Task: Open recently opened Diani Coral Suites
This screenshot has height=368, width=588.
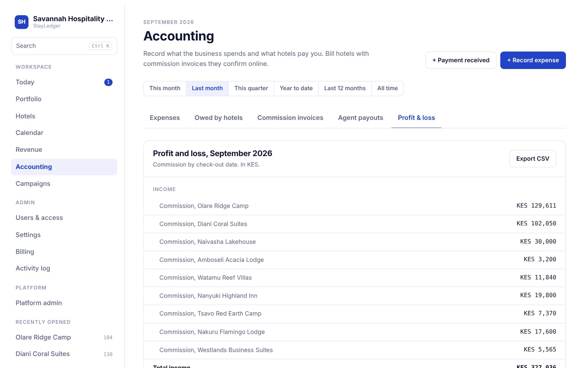Action: (x=64, y=354)
